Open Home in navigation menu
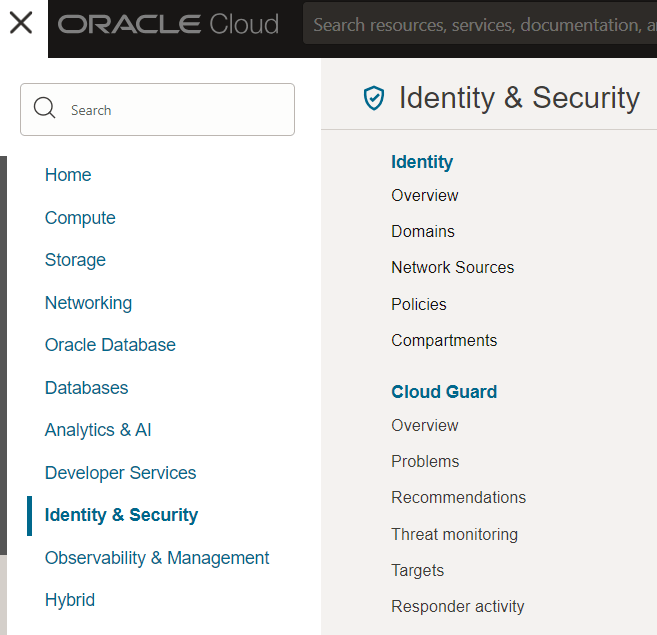 tap(68, 175)
